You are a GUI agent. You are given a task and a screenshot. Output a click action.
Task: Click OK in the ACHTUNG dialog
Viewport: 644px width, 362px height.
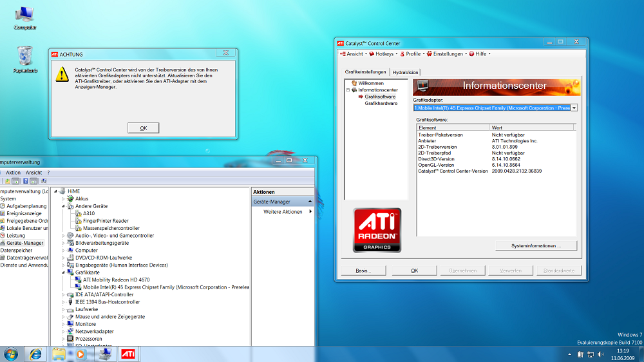pos(143,128)
